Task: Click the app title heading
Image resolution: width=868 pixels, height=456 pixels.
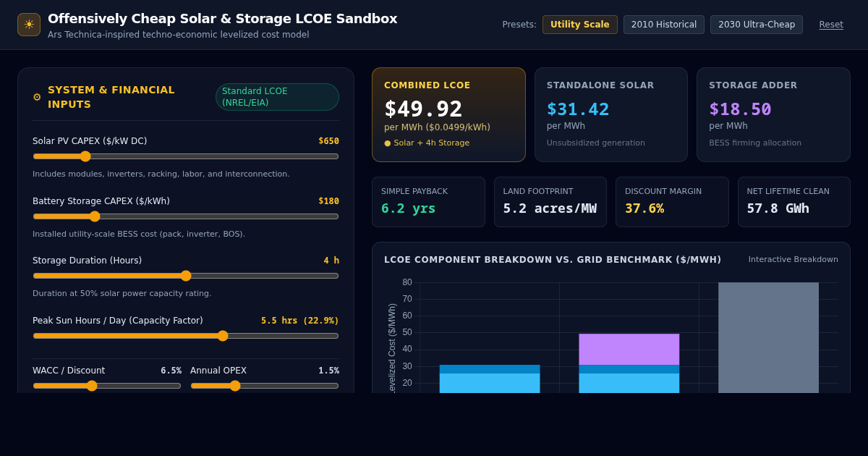Action: 223,19
